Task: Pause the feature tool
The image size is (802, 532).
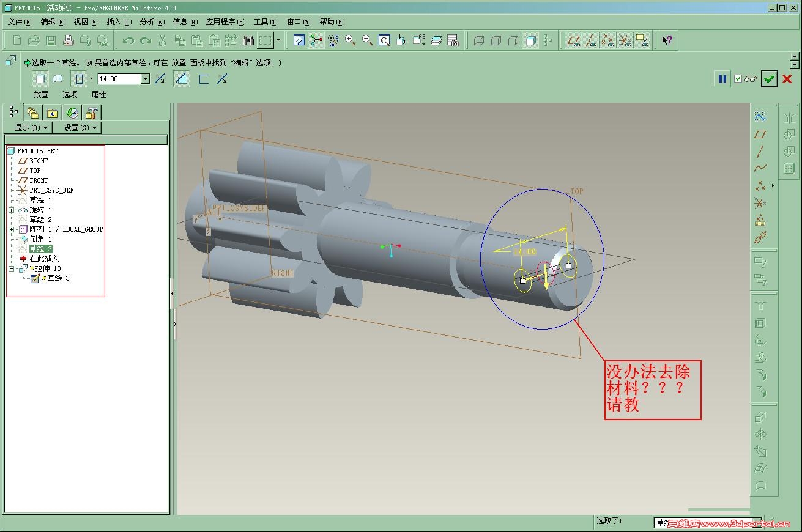Action: point(722,79)
